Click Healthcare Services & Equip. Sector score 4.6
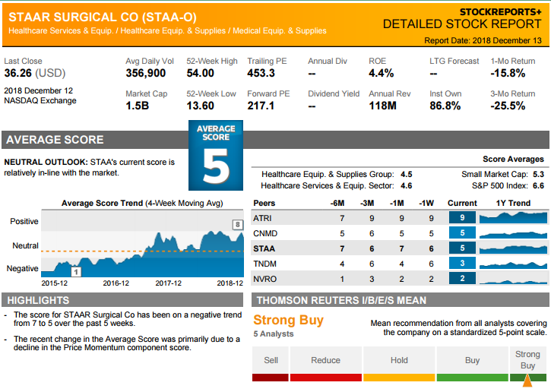 point(407,185)
